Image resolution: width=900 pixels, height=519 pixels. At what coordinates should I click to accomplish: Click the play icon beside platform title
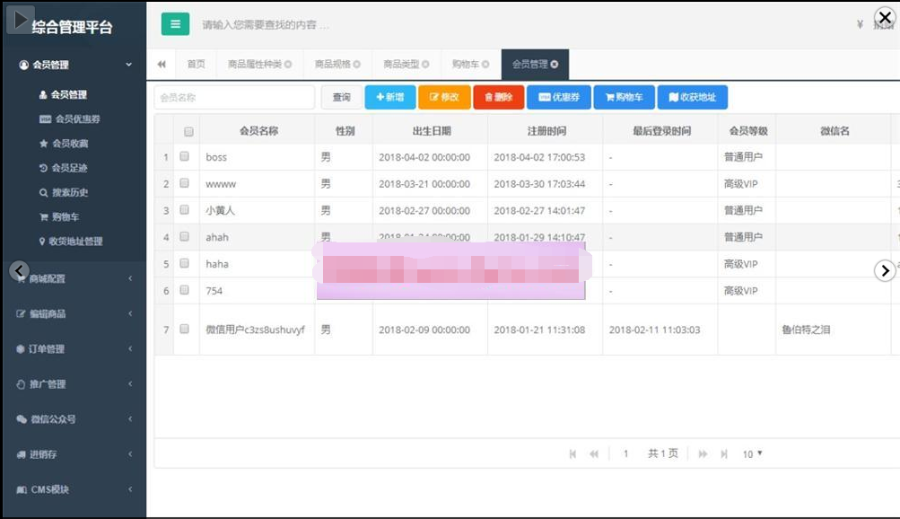click(20, 20)
